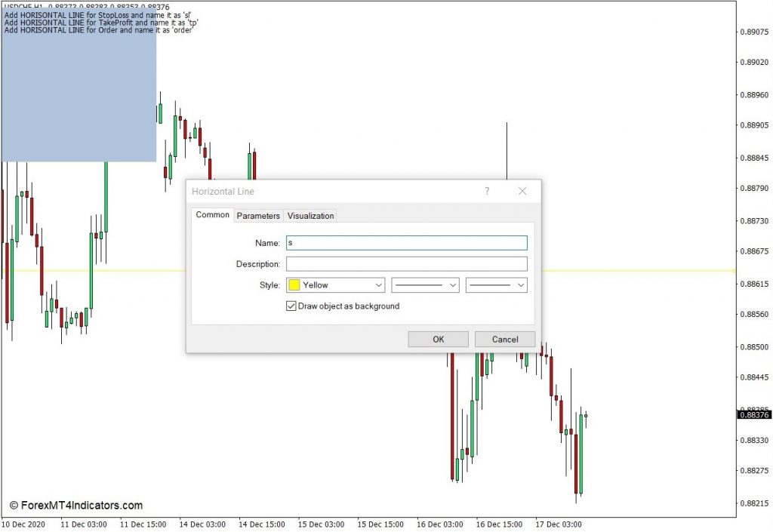Click the 0.88960 price scale label

754,94
